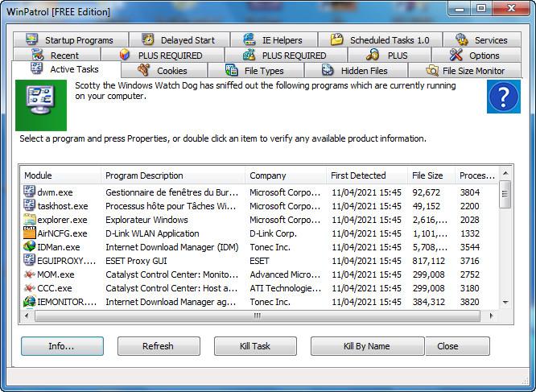Click the Refresh button
This screenshot has width=536, height=392.
(159, 346)
